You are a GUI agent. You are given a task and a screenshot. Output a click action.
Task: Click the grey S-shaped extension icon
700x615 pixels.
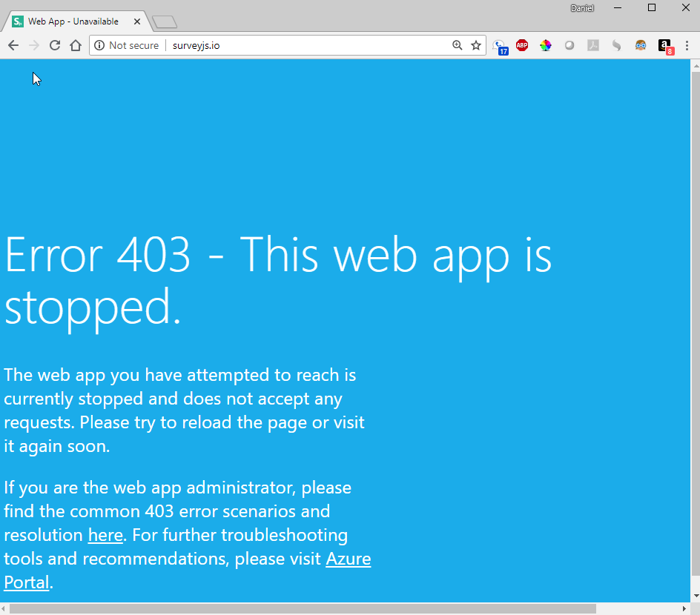(x=616, y=45)
